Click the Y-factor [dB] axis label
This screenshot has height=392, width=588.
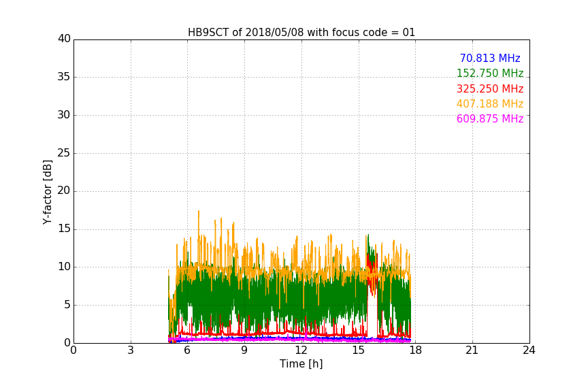click(x=47, y=192)
